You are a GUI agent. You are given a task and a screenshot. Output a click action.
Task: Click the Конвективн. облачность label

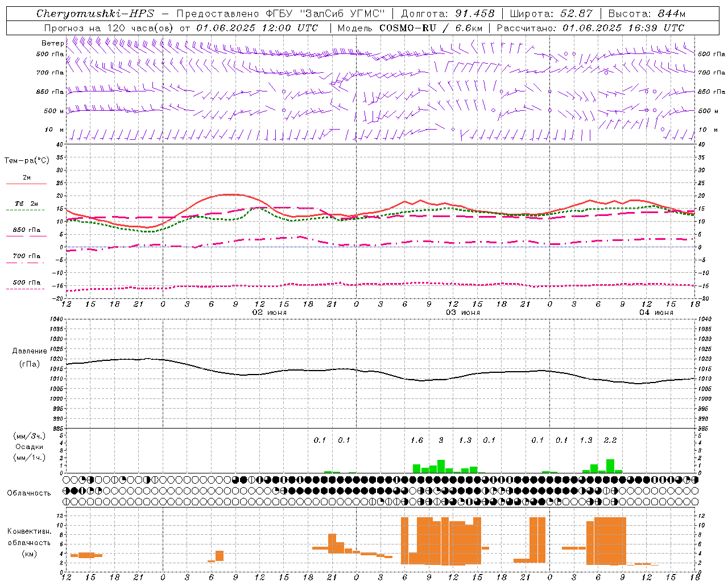tap(29, 537)
